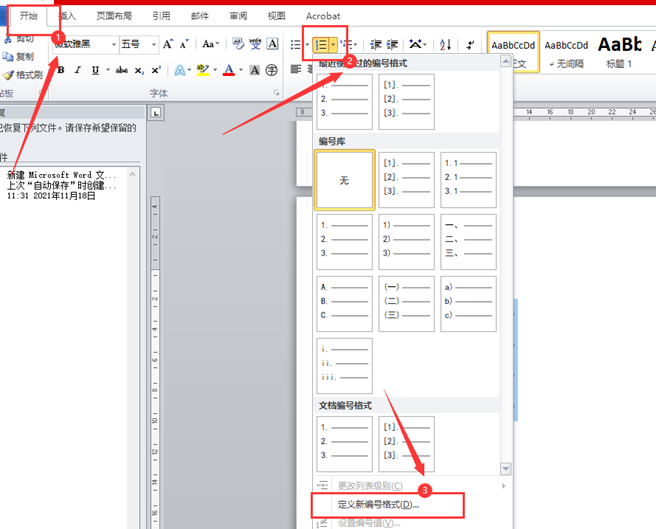Screen dimensions: 656x529
Task: Select the A. B. C. numbering format
Action: 344,304
